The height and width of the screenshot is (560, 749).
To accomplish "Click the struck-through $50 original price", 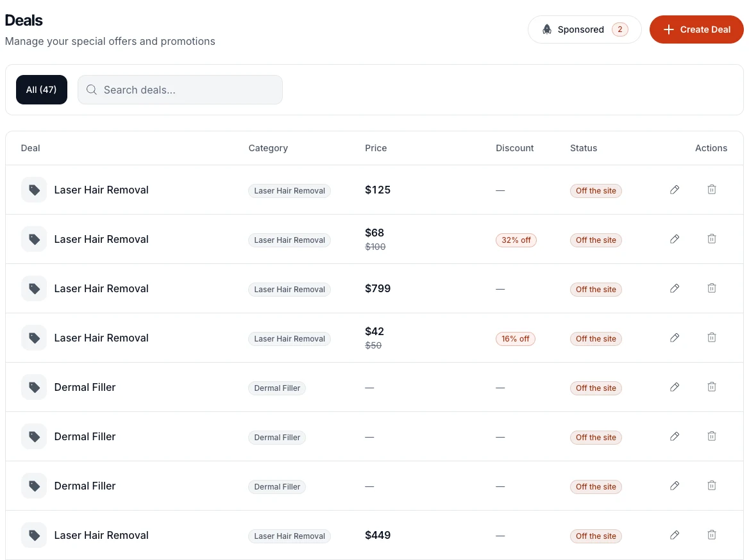I will point(373,345).
